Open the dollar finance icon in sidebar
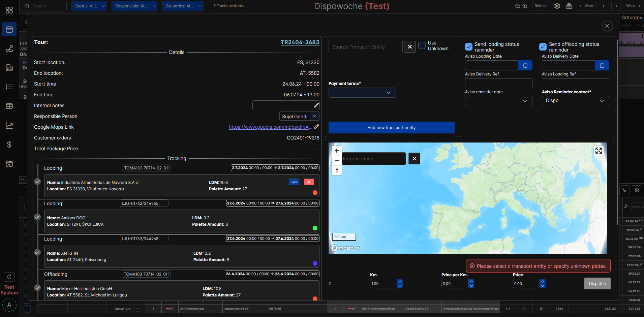644x317 pixels. [9, 145]
